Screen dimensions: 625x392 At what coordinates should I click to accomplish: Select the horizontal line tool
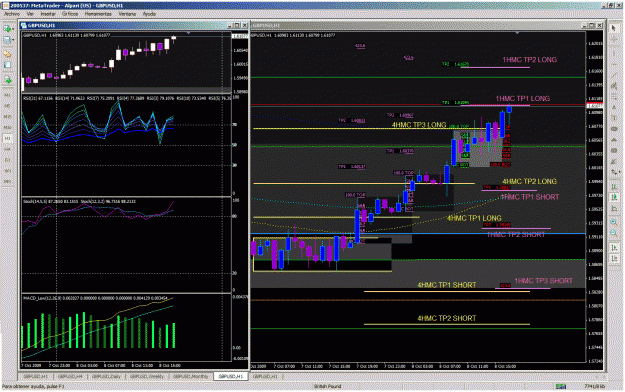tap(614, 64)
